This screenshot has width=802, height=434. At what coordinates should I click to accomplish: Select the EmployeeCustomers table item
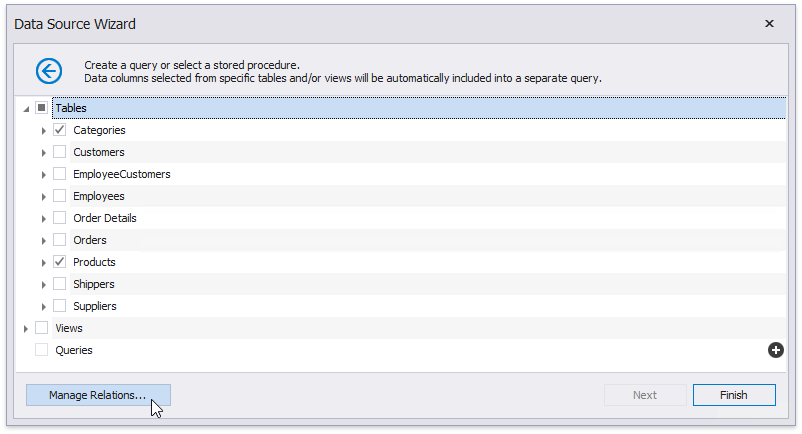(x=121, y=174)
